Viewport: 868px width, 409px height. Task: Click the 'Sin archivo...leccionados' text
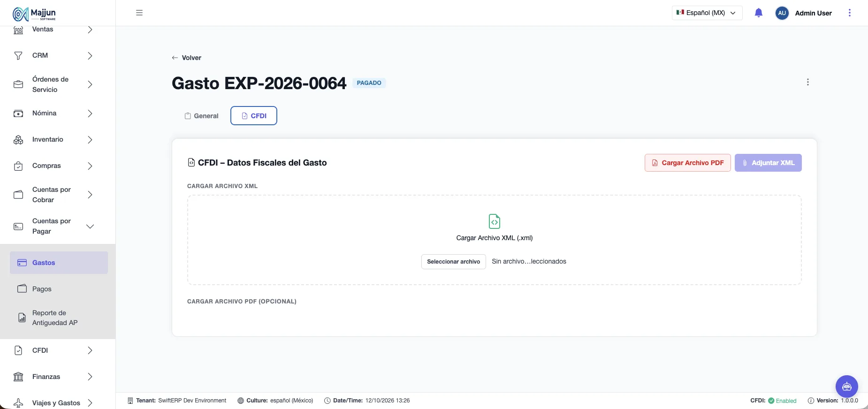pyautogui.click(x=529, y=261)
